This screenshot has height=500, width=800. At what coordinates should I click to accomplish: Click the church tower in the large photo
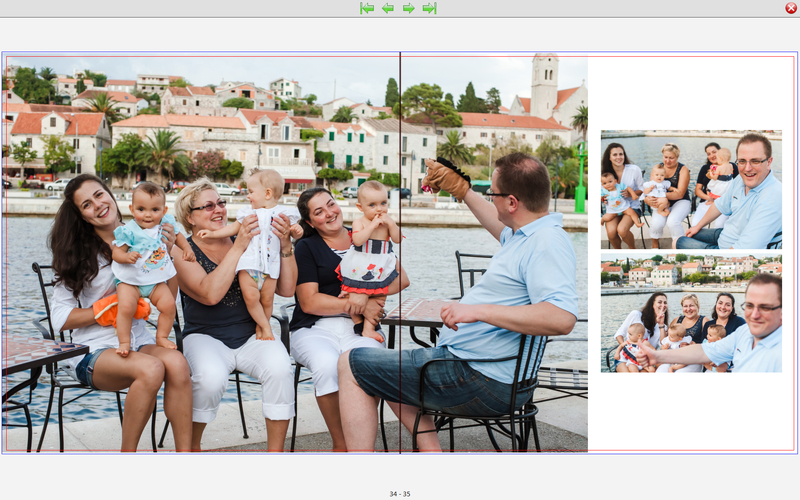545,85
